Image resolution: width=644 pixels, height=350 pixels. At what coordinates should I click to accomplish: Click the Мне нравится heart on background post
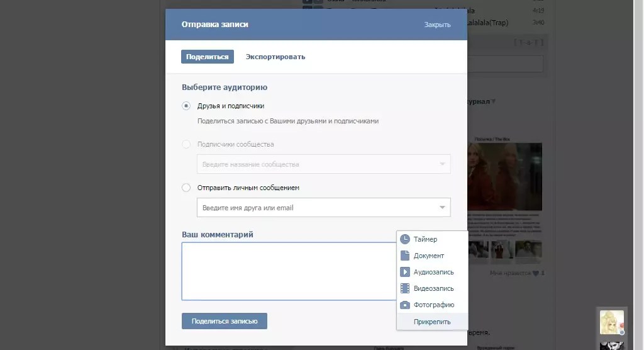point(536,273)
